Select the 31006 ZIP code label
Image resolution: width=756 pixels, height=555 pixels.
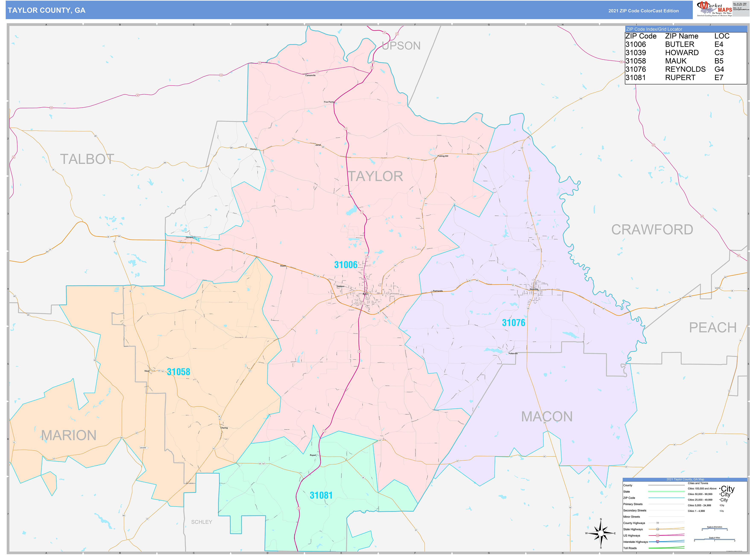coord(346,265)
